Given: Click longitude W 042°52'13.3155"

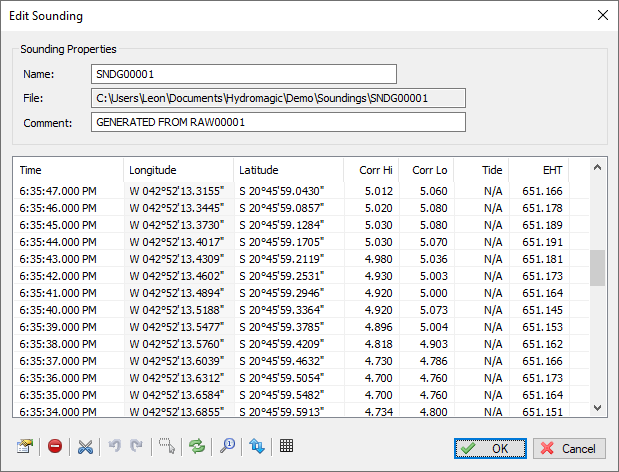Looking at the screenshot, I should pyautogui.click(x=176, y=191).
